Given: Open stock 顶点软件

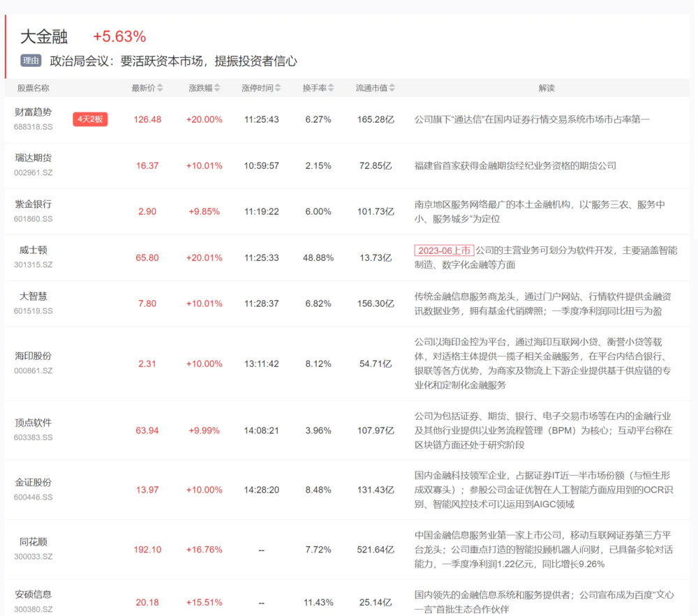Looking at the screenshot, I should (x=33, y=423).
